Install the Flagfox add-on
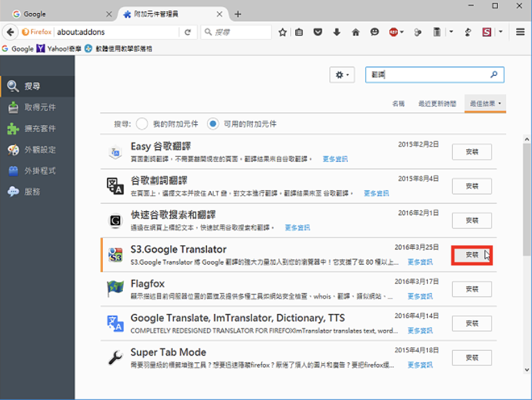532x400 pixels. point(472,289)
